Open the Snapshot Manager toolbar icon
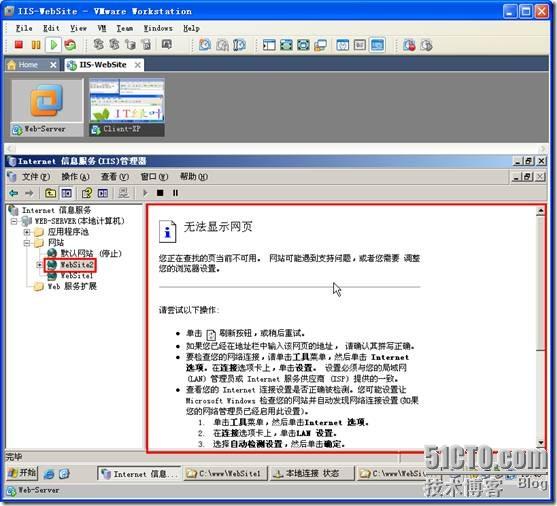 click(239, 45)
